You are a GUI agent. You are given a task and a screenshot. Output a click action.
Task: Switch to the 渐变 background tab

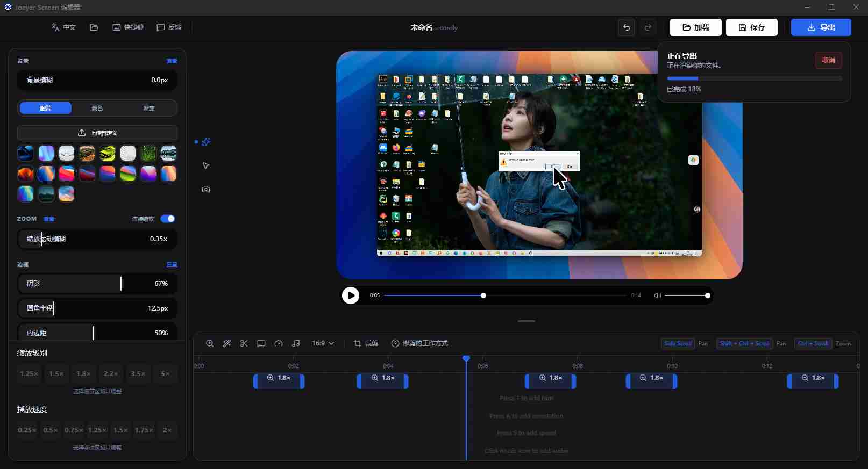(x=149, y=108)
